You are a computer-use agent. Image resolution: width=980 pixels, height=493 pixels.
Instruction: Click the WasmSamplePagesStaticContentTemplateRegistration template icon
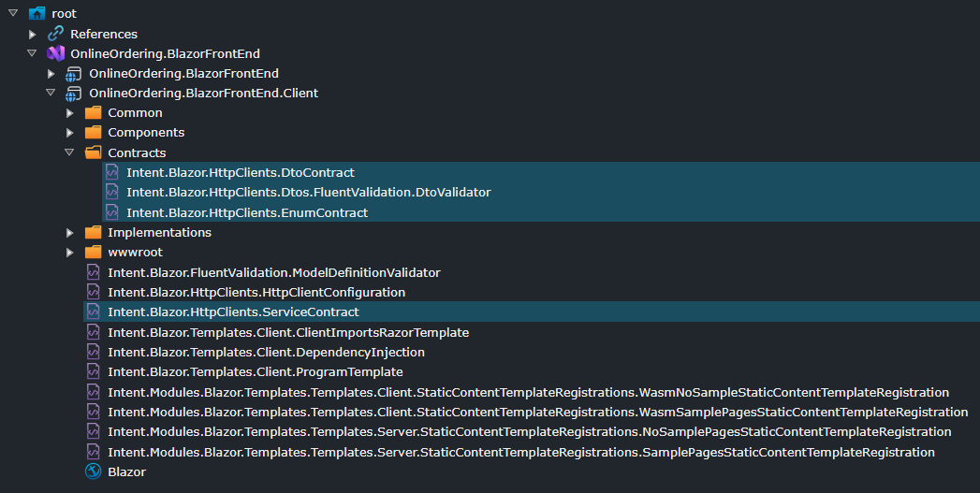(93, 412)
